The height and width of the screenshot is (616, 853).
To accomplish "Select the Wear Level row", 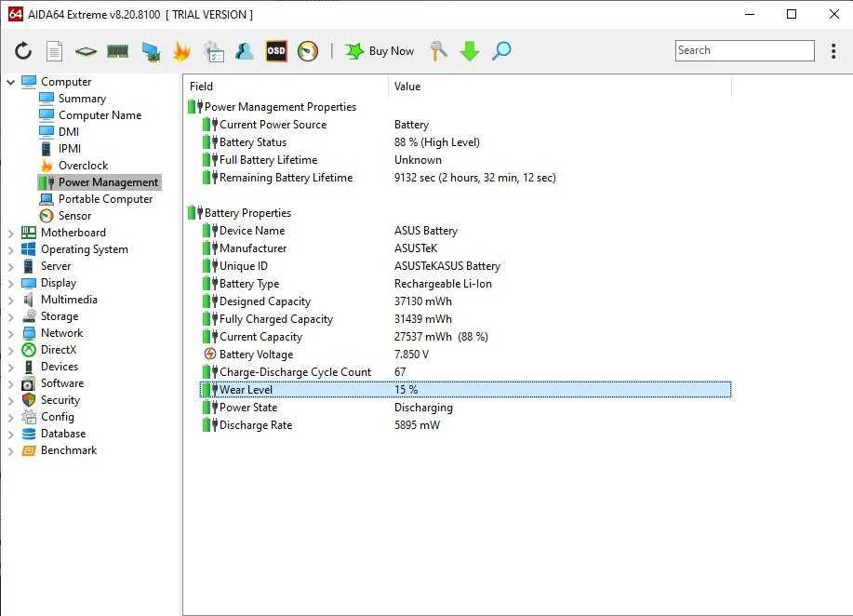I will click(x=466, y=390).
